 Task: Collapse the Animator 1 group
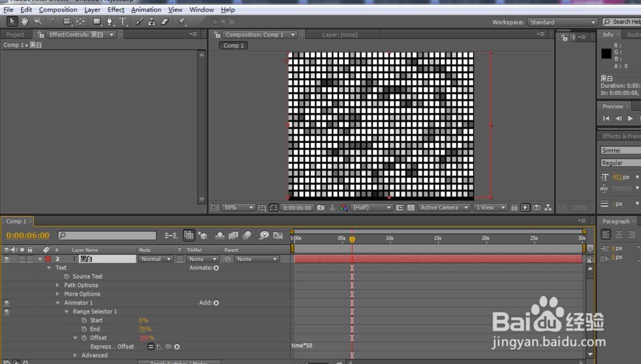(x=58, y=302)
